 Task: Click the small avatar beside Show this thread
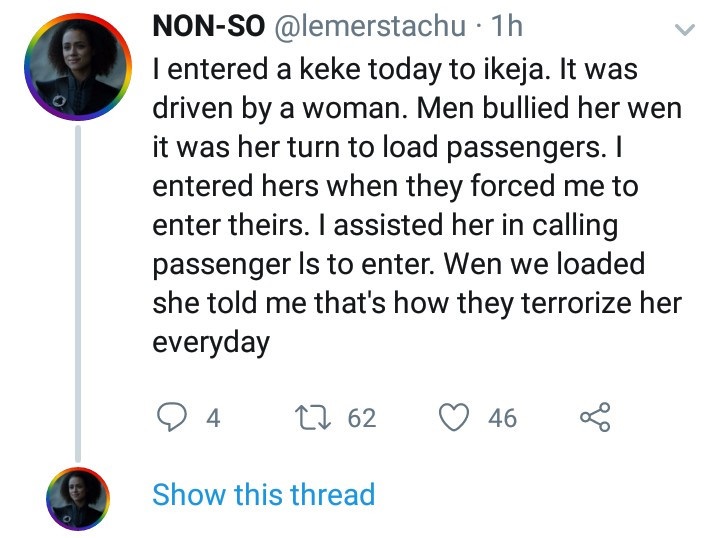click(77, 497)
